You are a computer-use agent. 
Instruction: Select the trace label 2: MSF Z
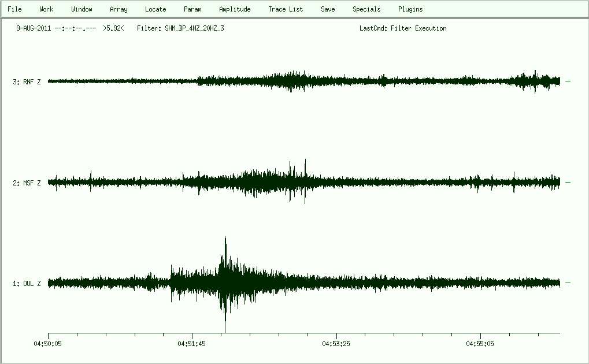click(27, 183)
